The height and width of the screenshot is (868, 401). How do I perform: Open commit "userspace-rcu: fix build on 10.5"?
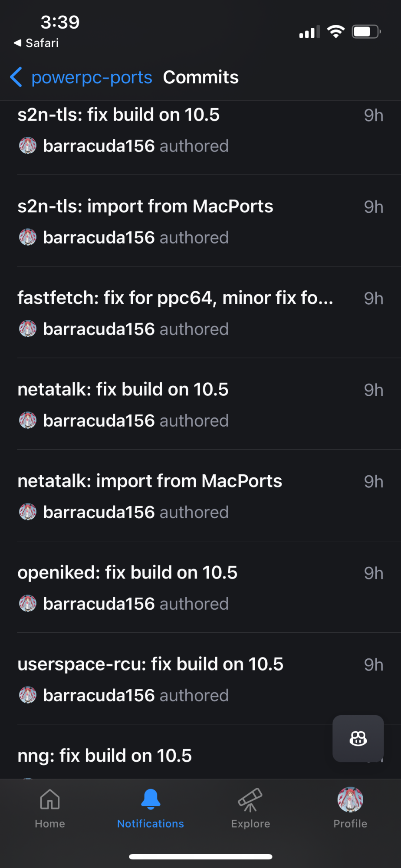coord(150,664)
